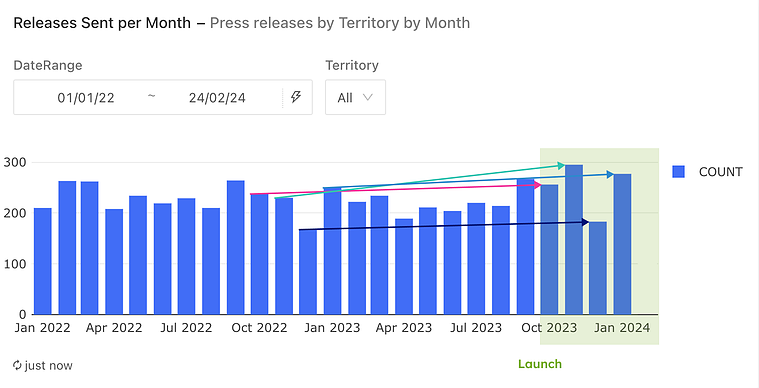Viewport: 759px width, 388px height.
Task: Click the COUNT legend label
Action: point(720,172)
